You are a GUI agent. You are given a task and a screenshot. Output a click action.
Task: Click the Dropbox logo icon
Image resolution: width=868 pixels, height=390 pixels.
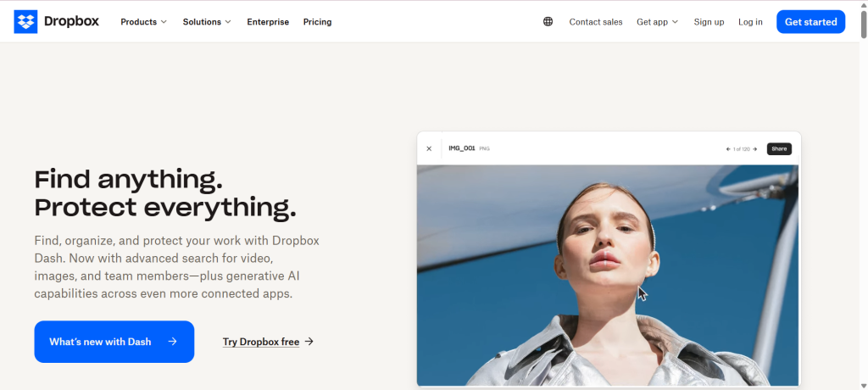coord(25,22)
